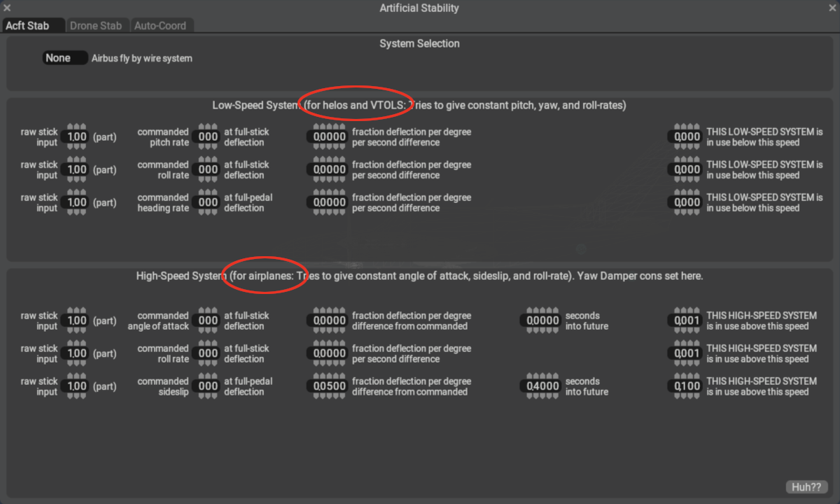Select low-speed pitch rate raw stick input value

[x=76, y=137]
